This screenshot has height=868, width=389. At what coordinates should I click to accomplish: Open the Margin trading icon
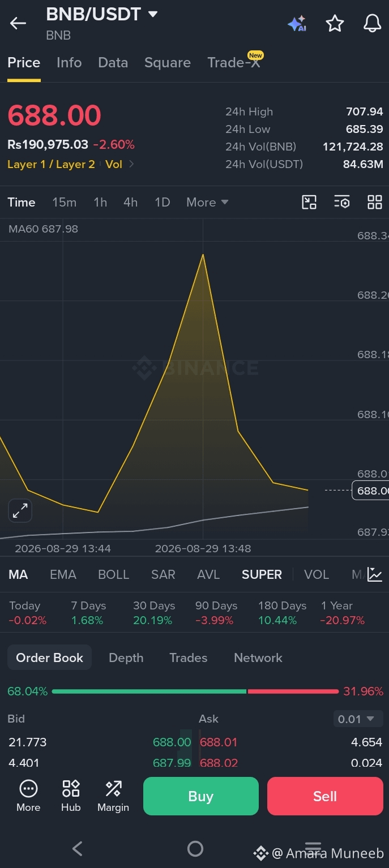click(x=113, y=796)
